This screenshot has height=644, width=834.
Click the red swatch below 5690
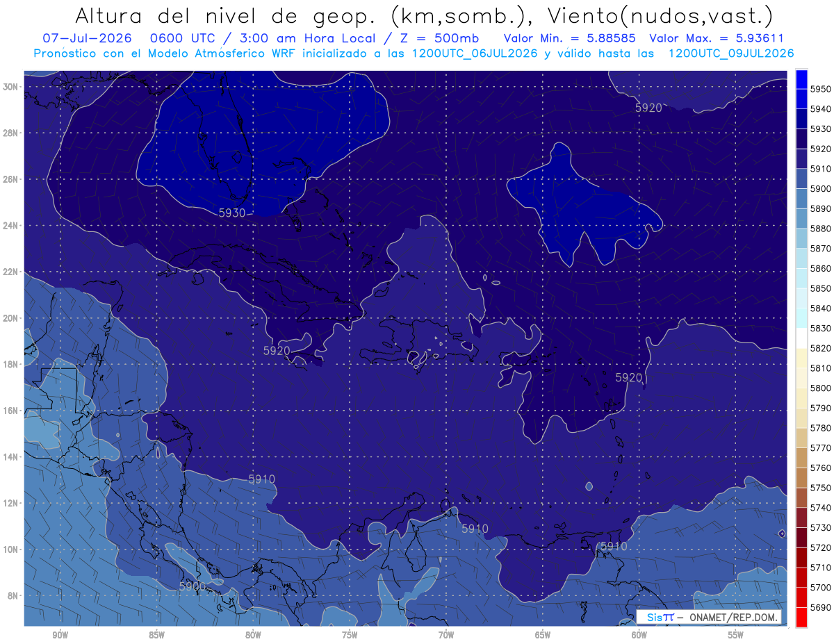801,617
